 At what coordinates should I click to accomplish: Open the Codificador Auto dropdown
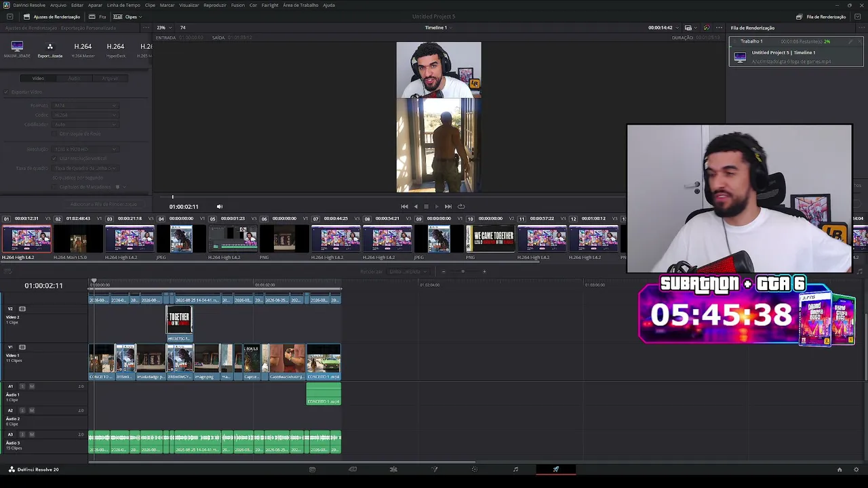(x=85, y=125)
